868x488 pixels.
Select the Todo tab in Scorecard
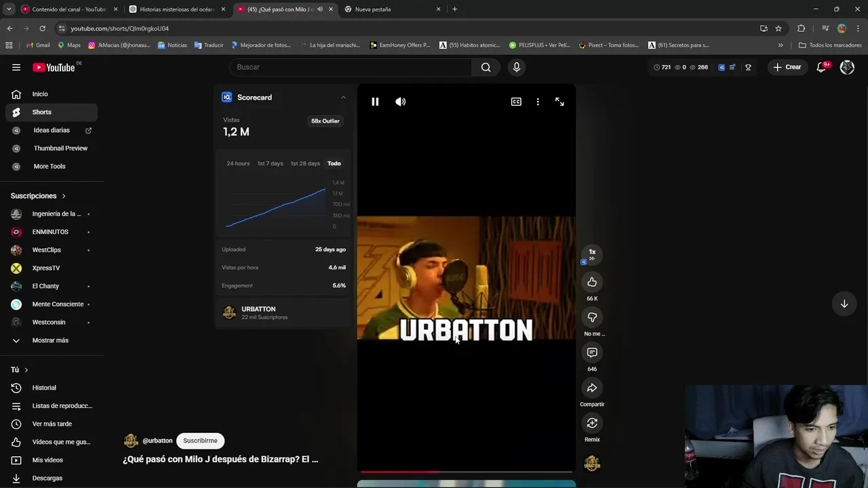[x=334, y=163]
